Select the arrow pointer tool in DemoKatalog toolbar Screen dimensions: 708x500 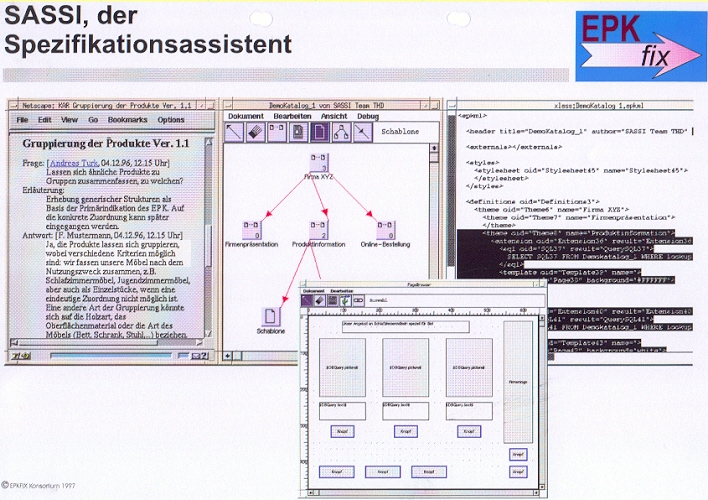(235, 131)
